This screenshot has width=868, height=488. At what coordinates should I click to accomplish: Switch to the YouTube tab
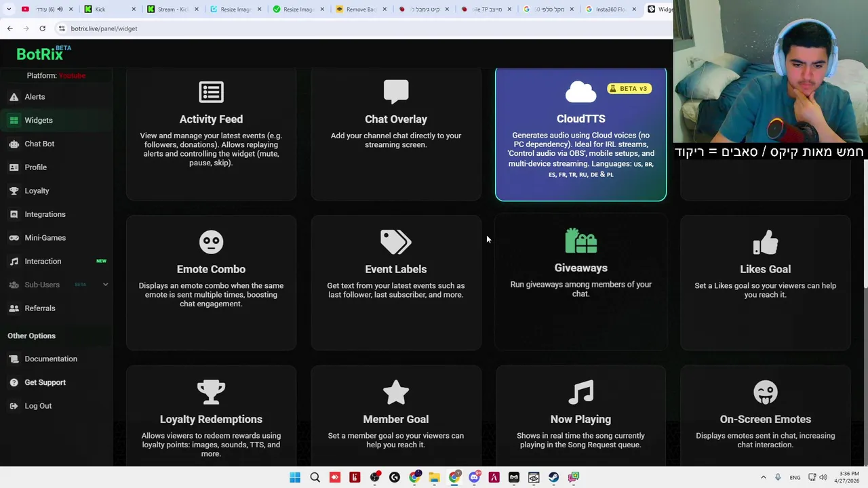click(45, 9)
